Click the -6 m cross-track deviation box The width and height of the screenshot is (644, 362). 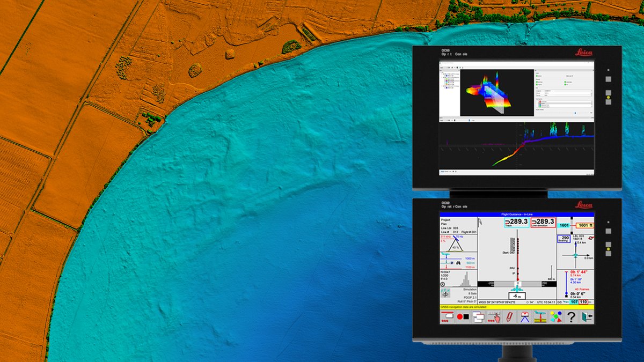517,296
